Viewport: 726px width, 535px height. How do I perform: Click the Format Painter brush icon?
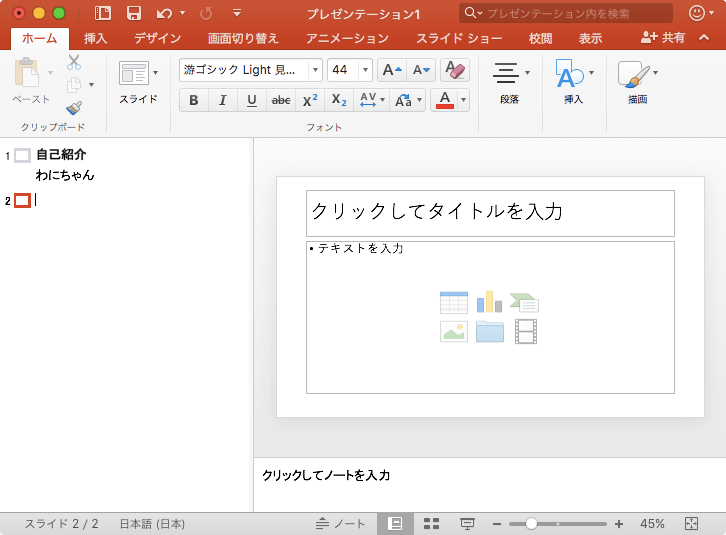[74, 108]
